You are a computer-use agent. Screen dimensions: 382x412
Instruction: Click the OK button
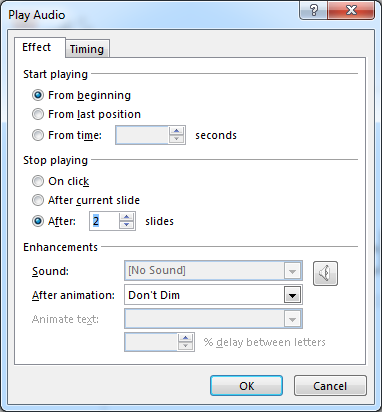[247, 386]
